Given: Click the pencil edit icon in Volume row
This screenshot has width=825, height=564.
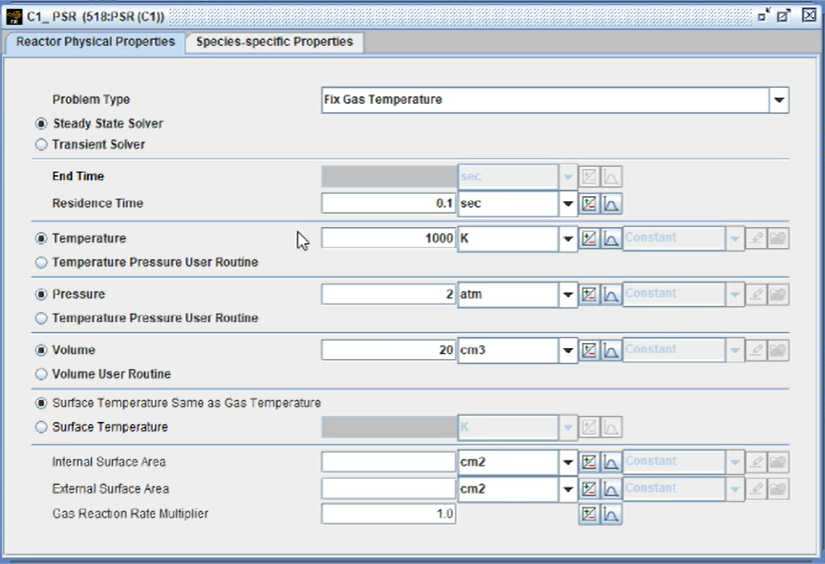Looking at the screenshot, I should [x=756, y=350].
